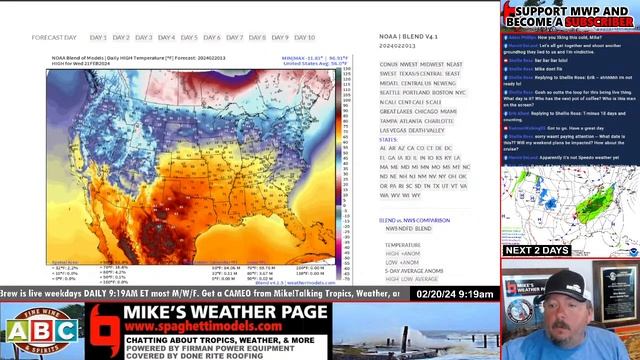Click the FORECAST DAY label
The image size is (640, 360).
54,38
